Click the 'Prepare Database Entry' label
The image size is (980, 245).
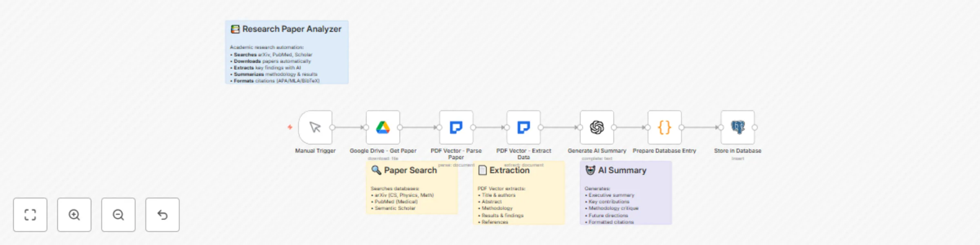pos(664,151)
